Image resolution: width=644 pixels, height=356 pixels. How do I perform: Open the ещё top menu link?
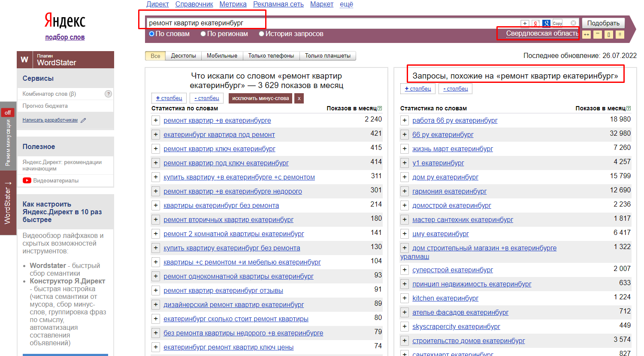click(x=346, y=4)
